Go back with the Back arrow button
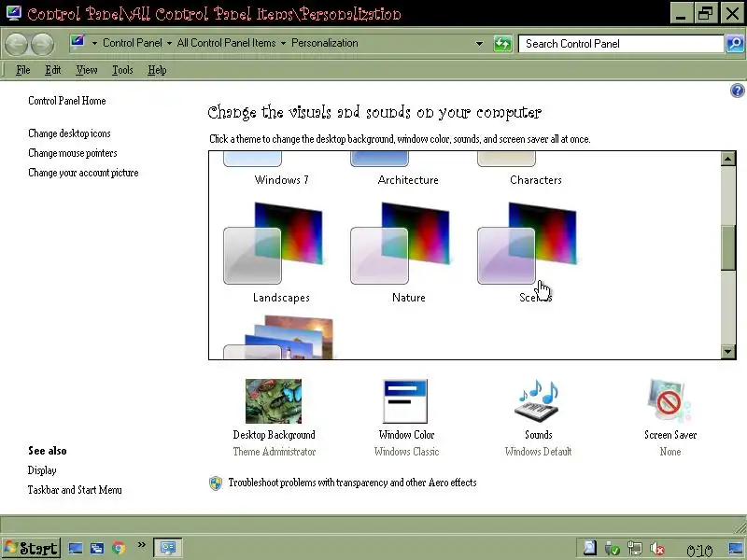The height and width of the screenshot is (560, 747). [x=16, y=44]
